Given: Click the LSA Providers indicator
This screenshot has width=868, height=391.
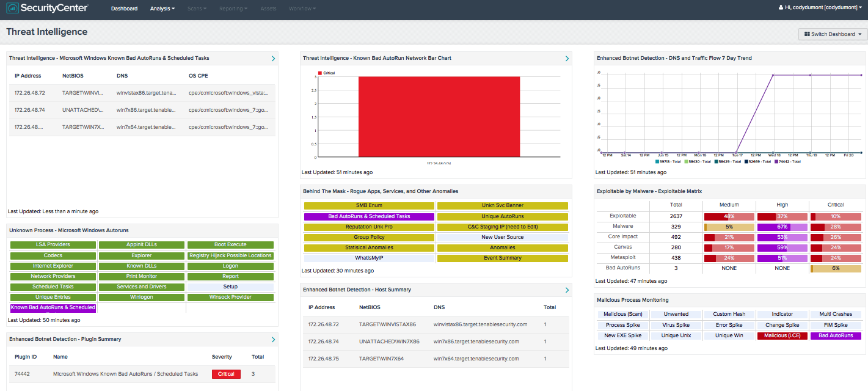Looking at the screenshot, I should [53, 245].
